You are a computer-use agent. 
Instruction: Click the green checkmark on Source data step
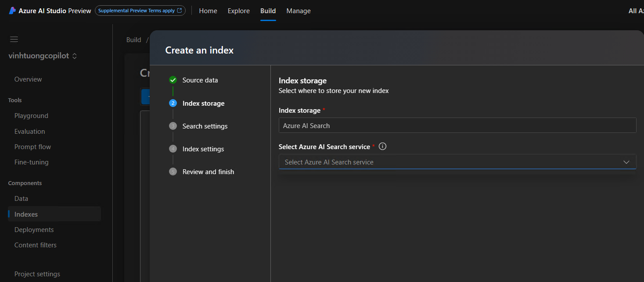(x=173, y=80)
